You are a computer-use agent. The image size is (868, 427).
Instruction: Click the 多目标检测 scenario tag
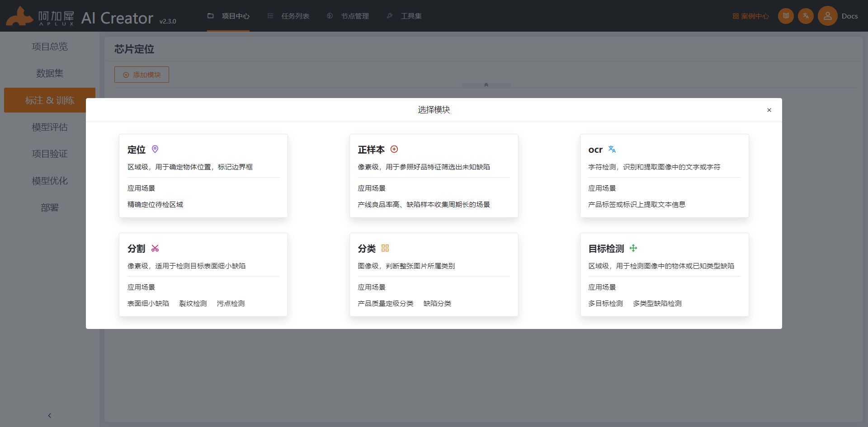pyautogui.click(x=605, y=304)
